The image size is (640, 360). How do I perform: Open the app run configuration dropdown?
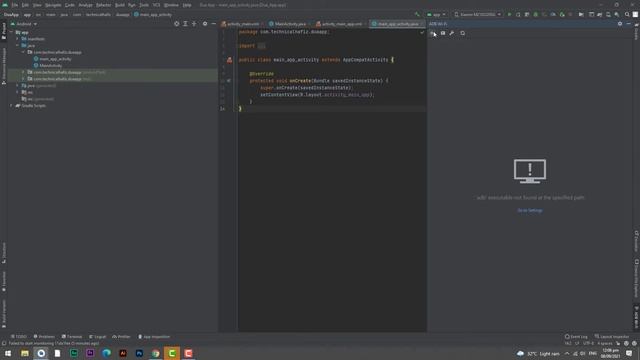pyautogui.click(x=436, y=15)
